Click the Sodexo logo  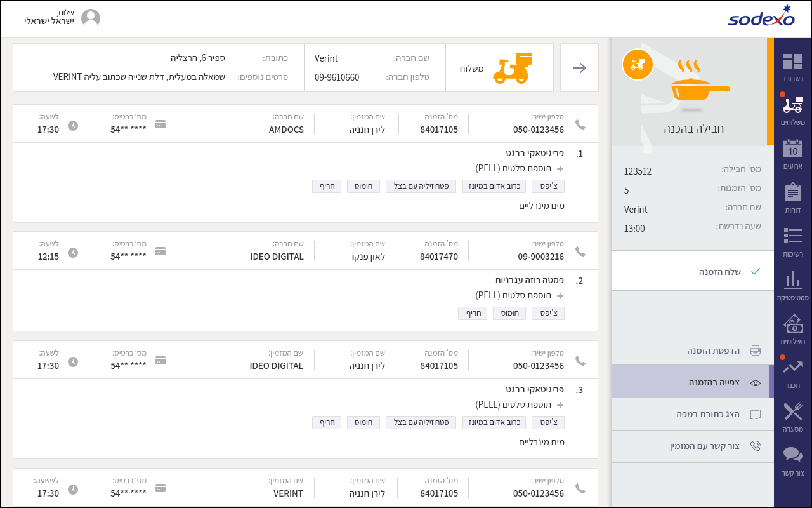[761, 17]
